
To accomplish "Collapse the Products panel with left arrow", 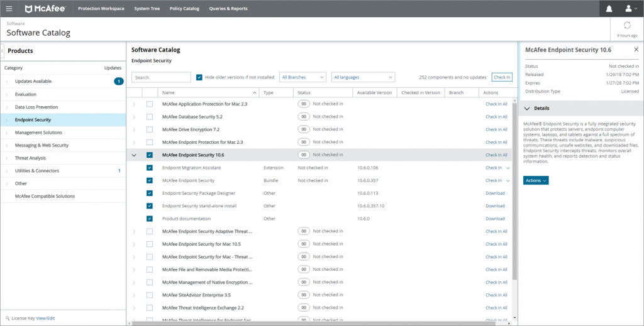I will click(x=3, y=51).
